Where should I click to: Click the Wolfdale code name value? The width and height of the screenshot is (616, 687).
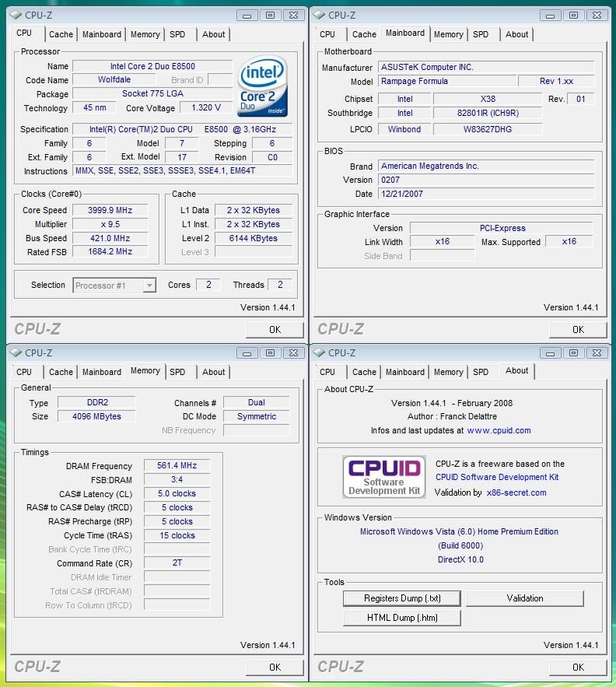[x=114, y=79]
